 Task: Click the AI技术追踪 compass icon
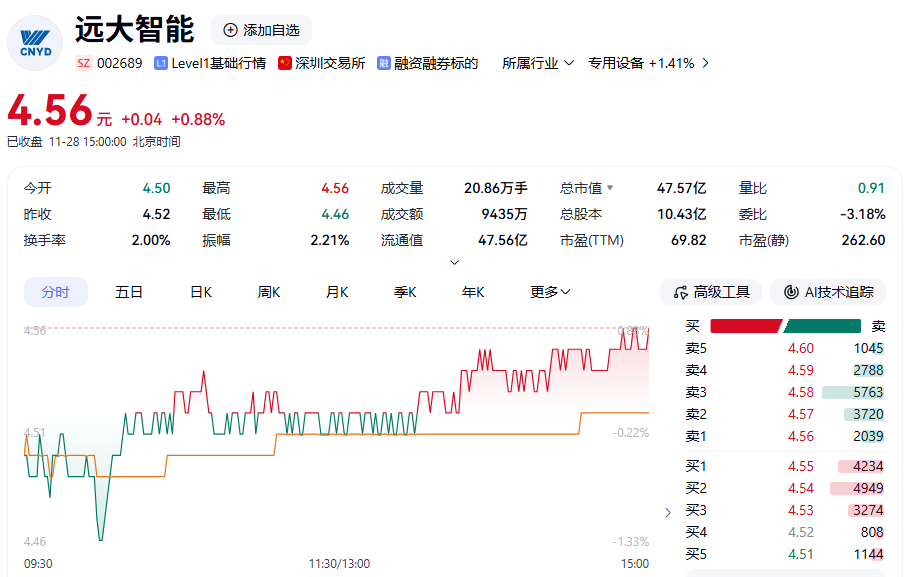click(790, 292)
